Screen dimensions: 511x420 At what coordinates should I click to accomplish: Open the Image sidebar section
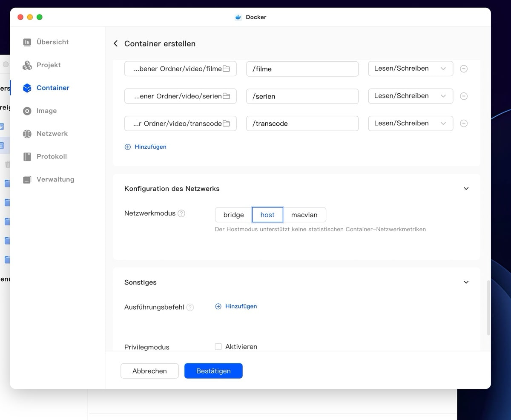click(46, 111)
